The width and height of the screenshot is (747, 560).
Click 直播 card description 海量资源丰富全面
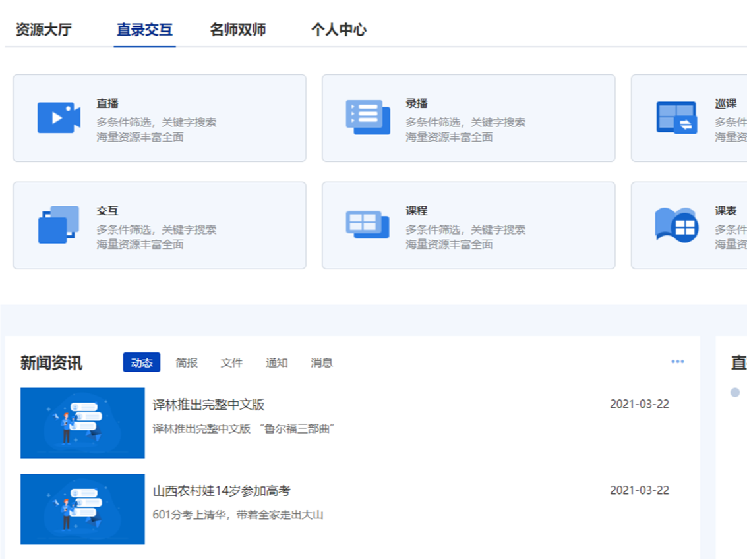(140, 137)
